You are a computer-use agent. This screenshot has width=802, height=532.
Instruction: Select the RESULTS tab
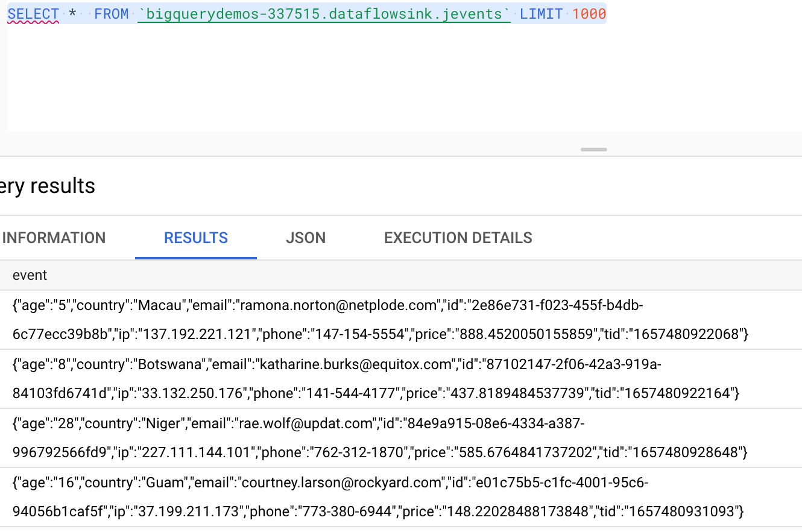point(195,238)
